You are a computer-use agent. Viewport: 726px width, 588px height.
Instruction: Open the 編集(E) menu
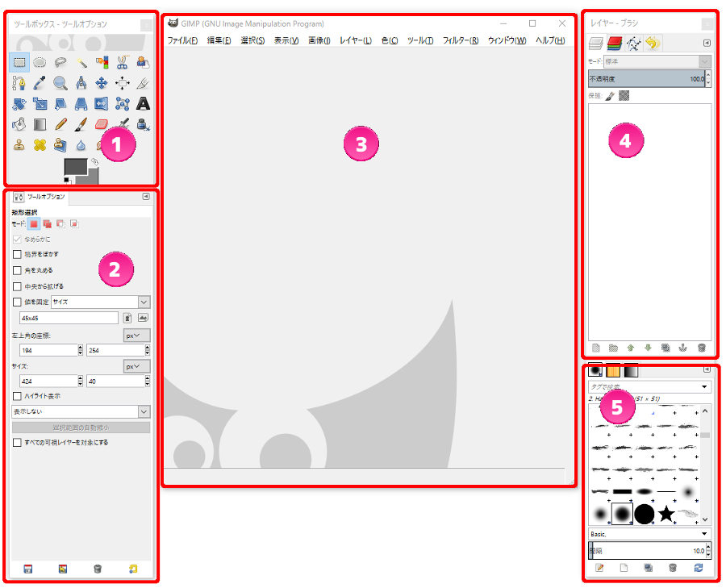pyautogui.click(x=219, y=40)
